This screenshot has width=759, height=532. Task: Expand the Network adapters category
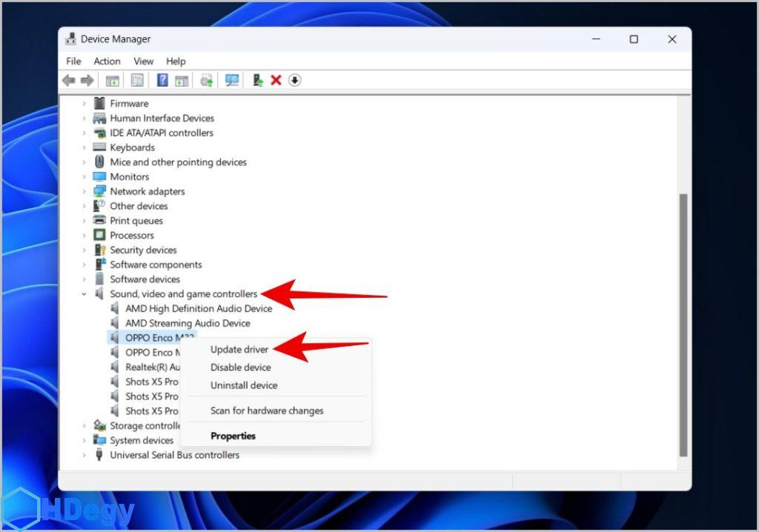(x=84, y=191)
